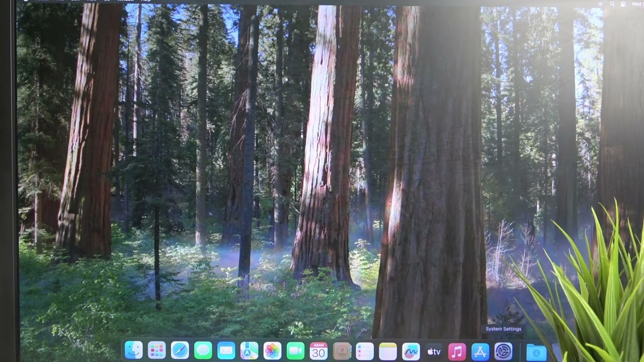Open Finder from the Dock

(134, 350)
